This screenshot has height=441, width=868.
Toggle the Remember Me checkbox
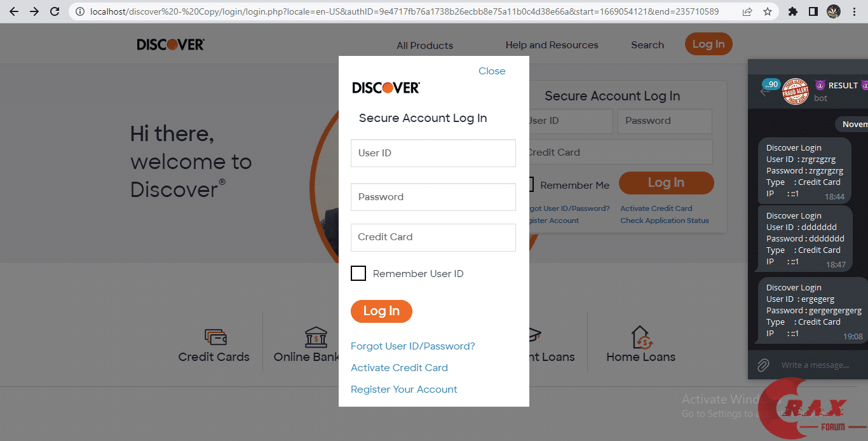(529, 185)
